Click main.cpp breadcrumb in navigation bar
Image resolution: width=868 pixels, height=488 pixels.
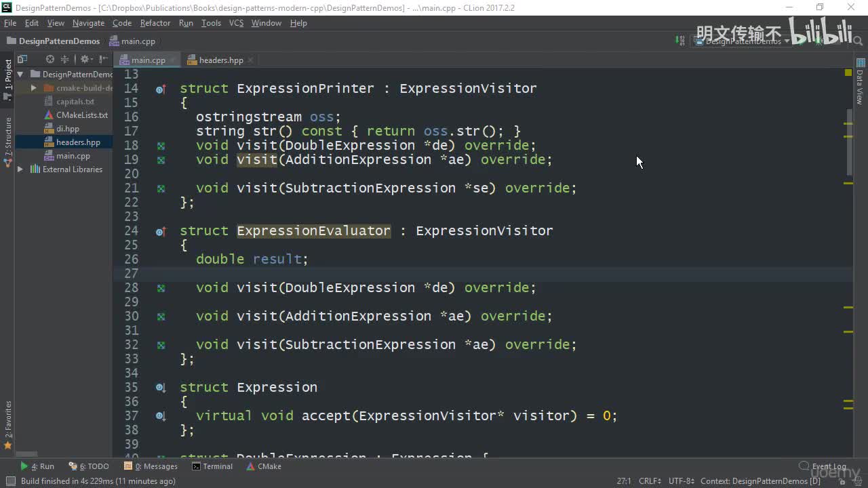pos(132,41)
